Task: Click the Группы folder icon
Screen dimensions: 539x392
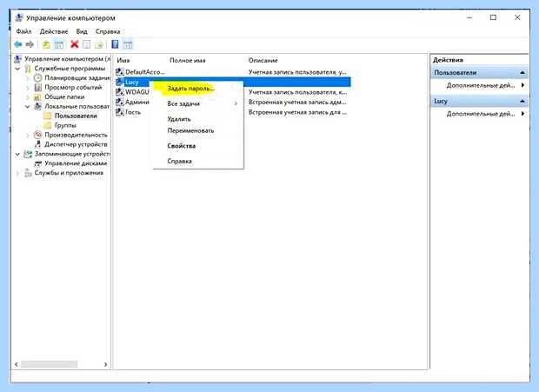Action: coord(48,125)
